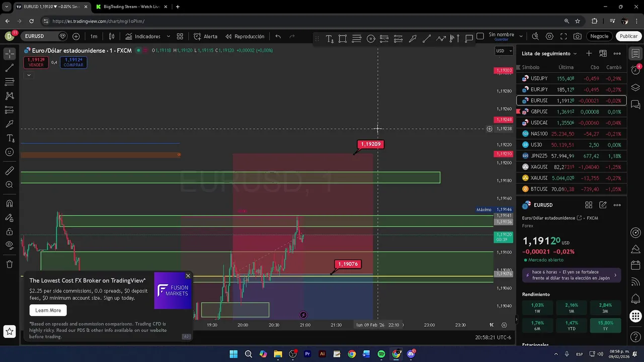Select NAS100 in the watchlist
The height and width of the screenshot is (362, 644).
click(572, 134)
